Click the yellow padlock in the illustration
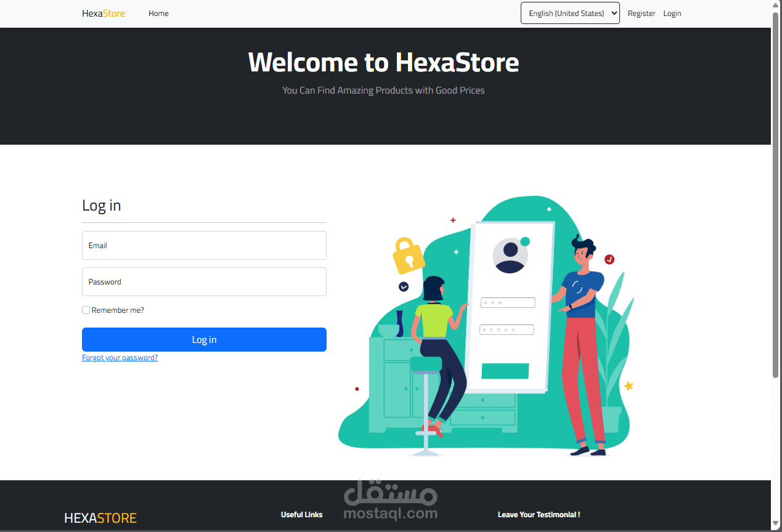The height and width of the screenshot is (532, 782). pyautogui.click(x=408, y=255)
